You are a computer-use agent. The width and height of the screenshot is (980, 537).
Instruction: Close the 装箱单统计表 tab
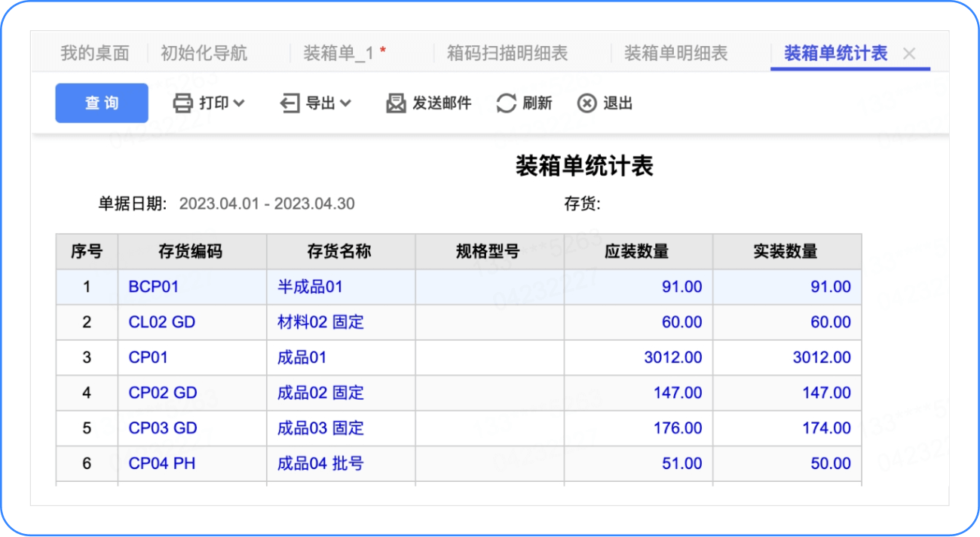pyautogui.click(x=908, y=53)
